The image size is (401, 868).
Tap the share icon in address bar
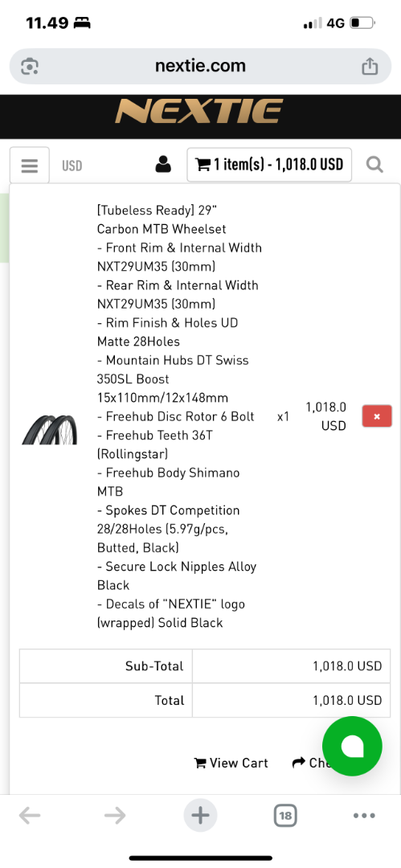tap(370, 67)
